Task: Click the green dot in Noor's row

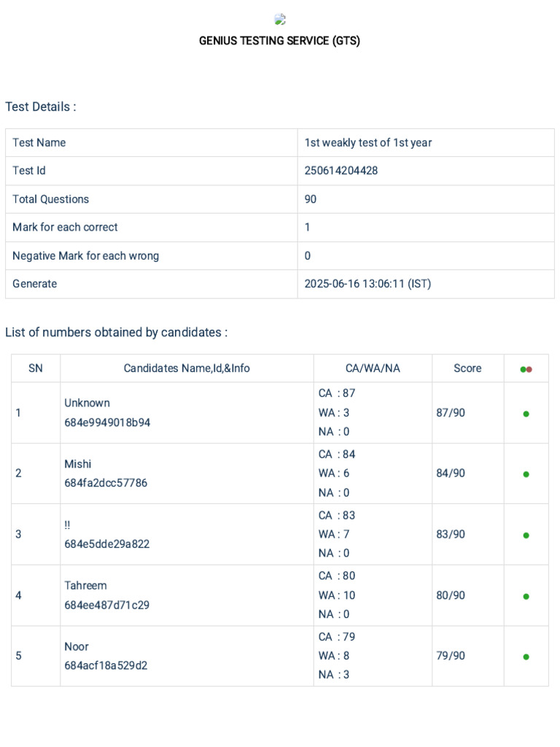Action: [526, 657]
